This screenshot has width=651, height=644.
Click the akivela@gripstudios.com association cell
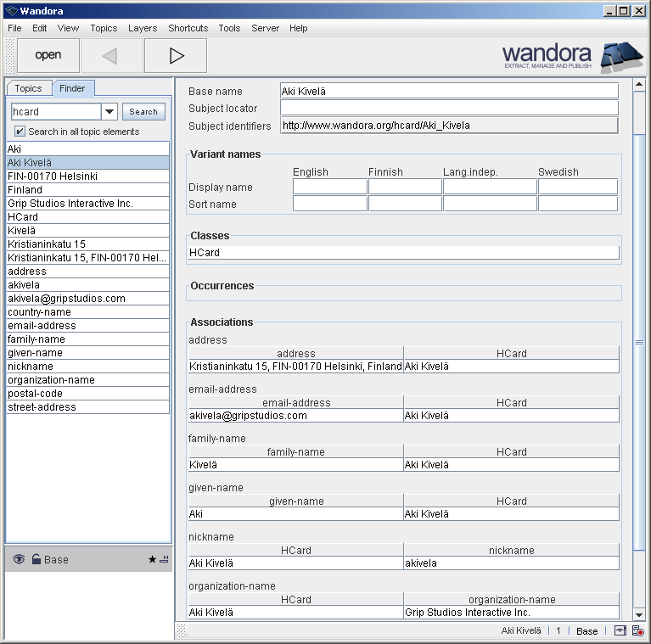295,416
